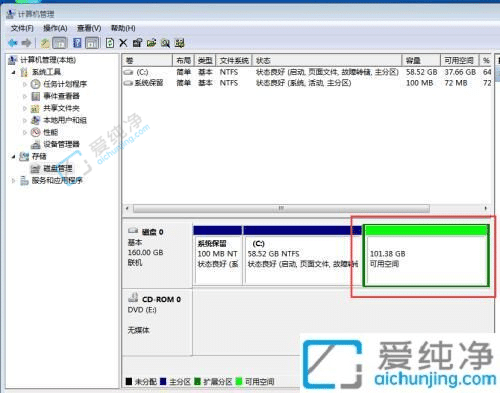Click the 100 MB capacity cell
500x393 pixels.
419,83
